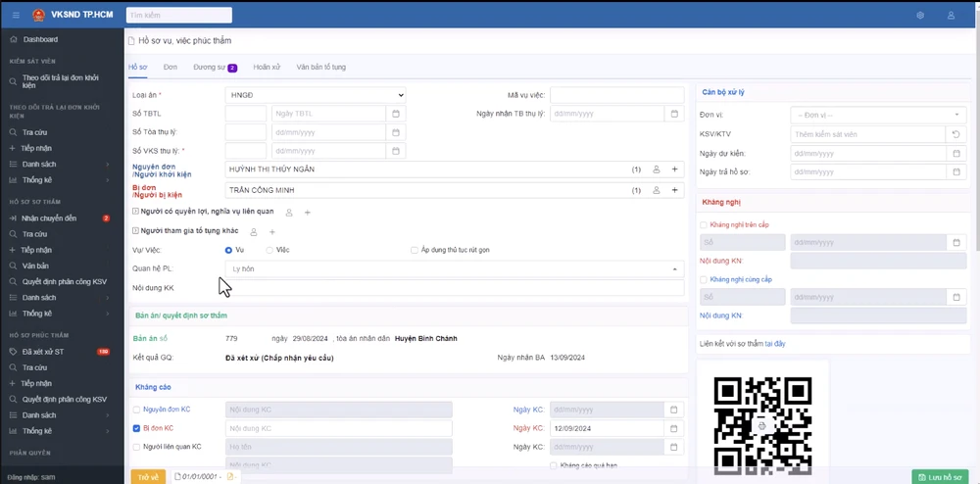The image size is (980, 484).
Task: Tick Kháng nghị trên cấp checkbox
Action: click(x=704, y=224)
